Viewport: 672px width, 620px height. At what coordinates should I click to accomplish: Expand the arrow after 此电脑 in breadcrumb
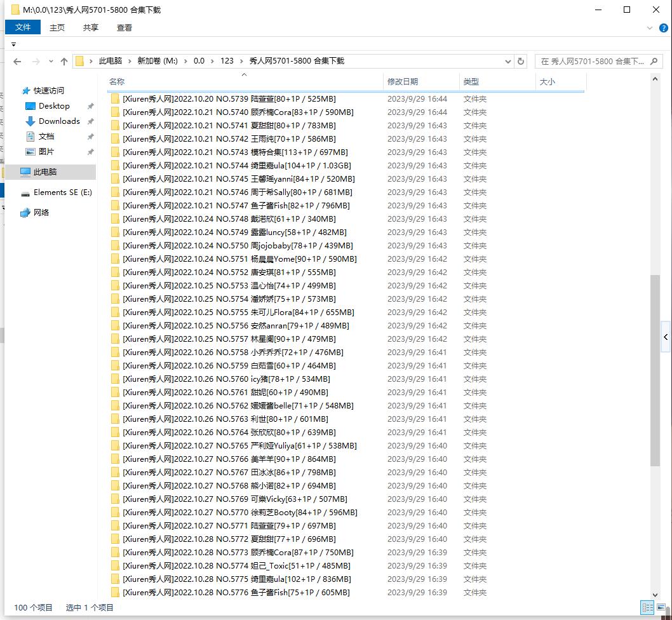coord(130,61)
